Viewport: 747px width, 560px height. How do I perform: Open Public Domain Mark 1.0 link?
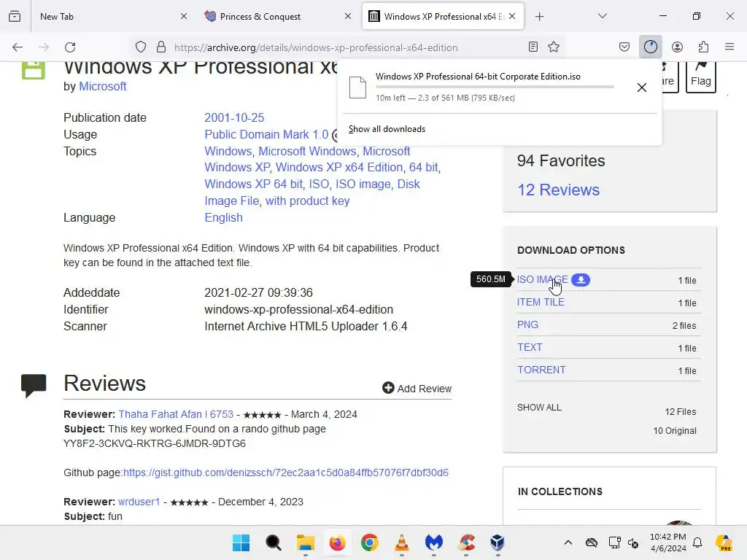(x=266, y=134)
